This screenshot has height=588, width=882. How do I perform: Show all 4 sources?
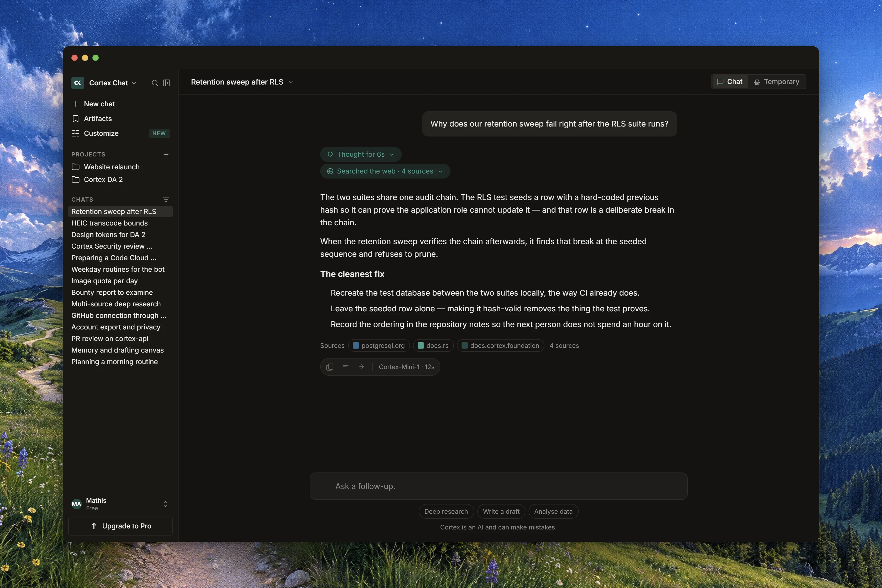564,345
